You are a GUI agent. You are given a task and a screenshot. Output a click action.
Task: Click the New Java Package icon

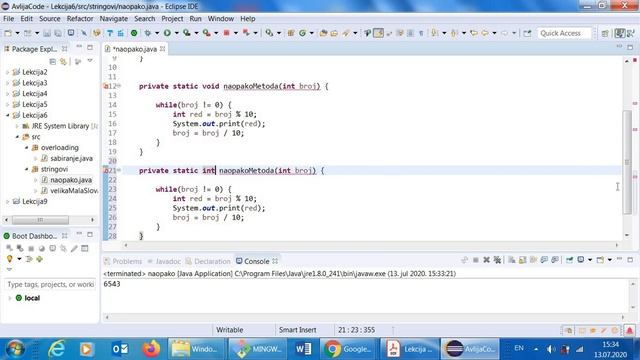(291, 33)
